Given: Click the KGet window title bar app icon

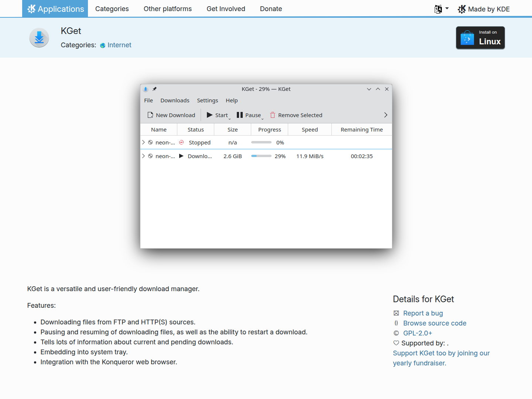Looking at the screenshot, I should pyautogui.click(x=146, y=89).
